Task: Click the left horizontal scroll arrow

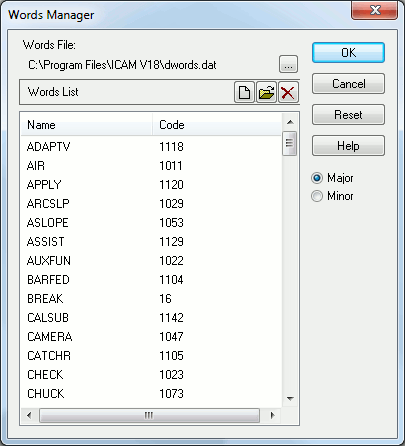Action: coord(29,415)
